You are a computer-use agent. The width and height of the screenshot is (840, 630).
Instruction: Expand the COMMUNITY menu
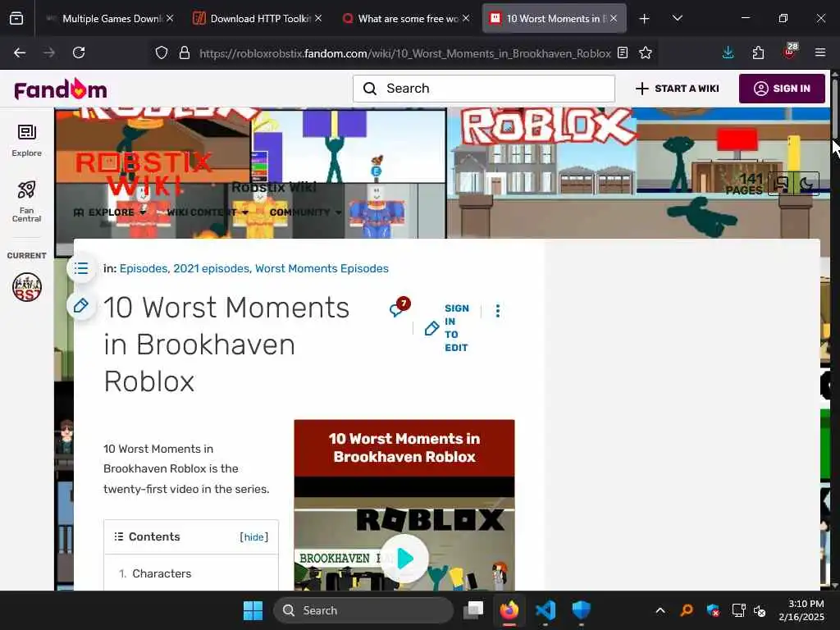tap(305, 212)
